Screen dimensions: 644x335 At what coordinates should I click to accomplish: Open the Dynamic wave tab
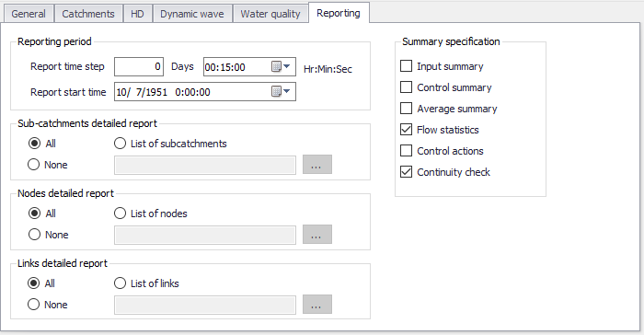tap(191, 14)
